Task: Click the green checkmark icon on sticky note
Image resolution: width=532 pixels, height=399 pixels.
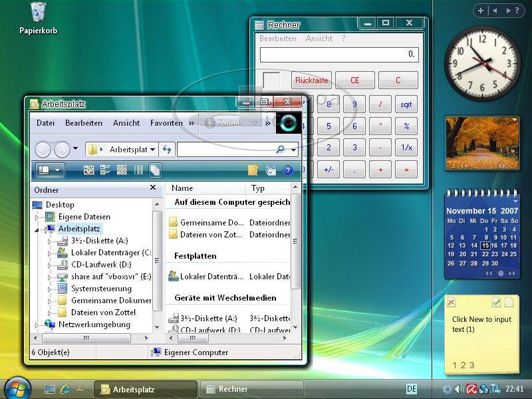Action: [496, 303]
